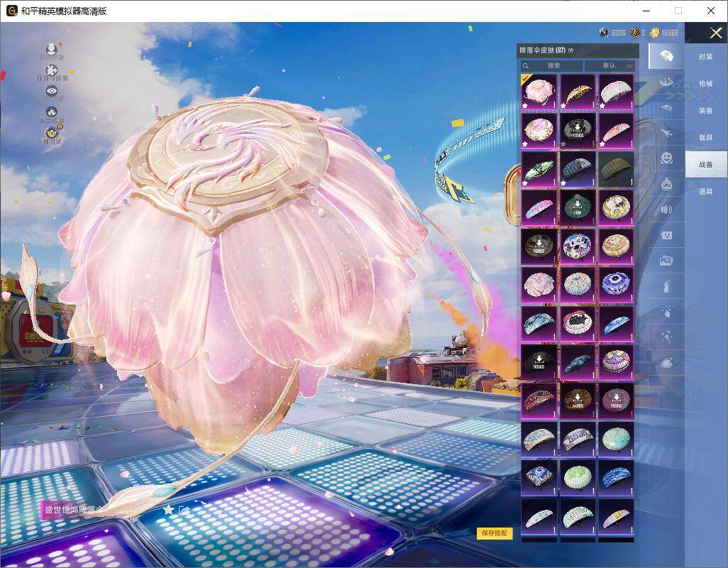Screen dimensions: 728x568
Task: Select the 战备 tab
Action: 706,165
